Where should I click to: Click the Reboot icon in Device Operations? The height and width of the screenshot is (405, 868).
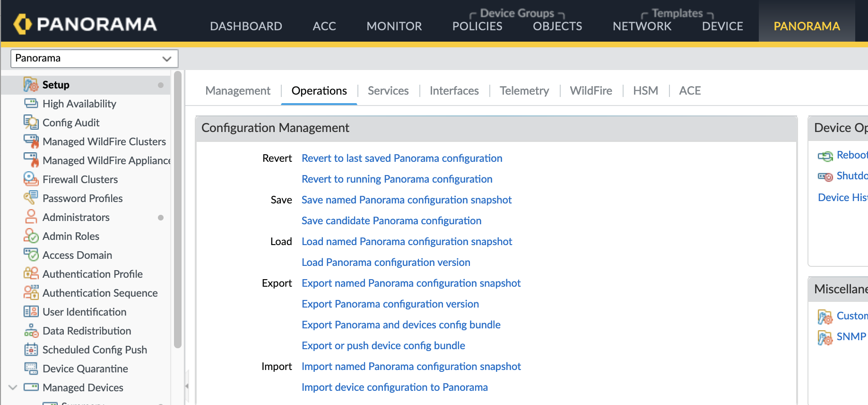pos(825,156)
